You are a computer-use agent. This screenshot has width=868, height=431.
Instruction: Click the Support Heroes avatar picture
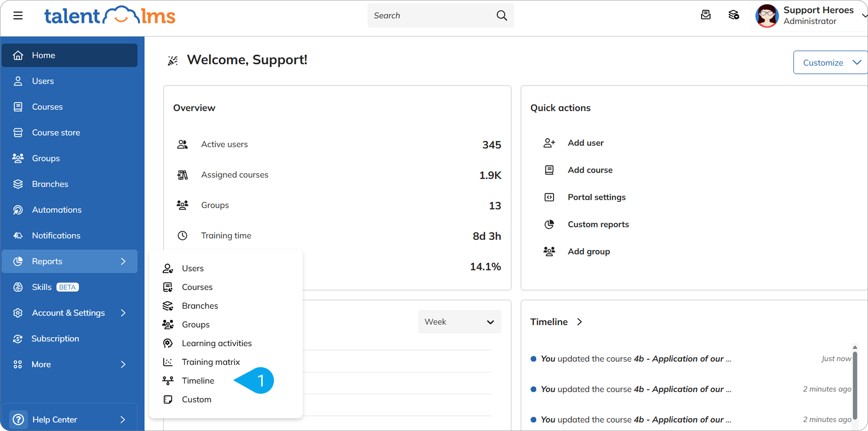[767, 16]
